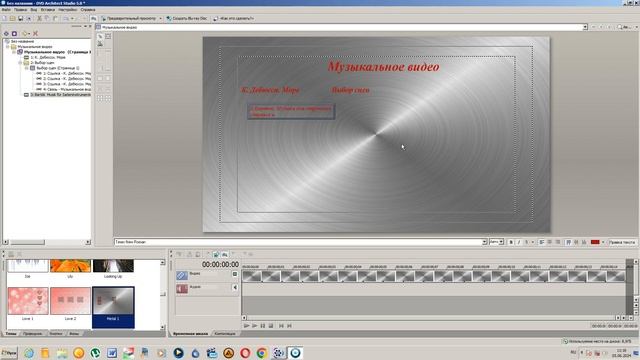
Task: Select the arrow selection tool in workspace toolbar
Action: click(100, 36)
